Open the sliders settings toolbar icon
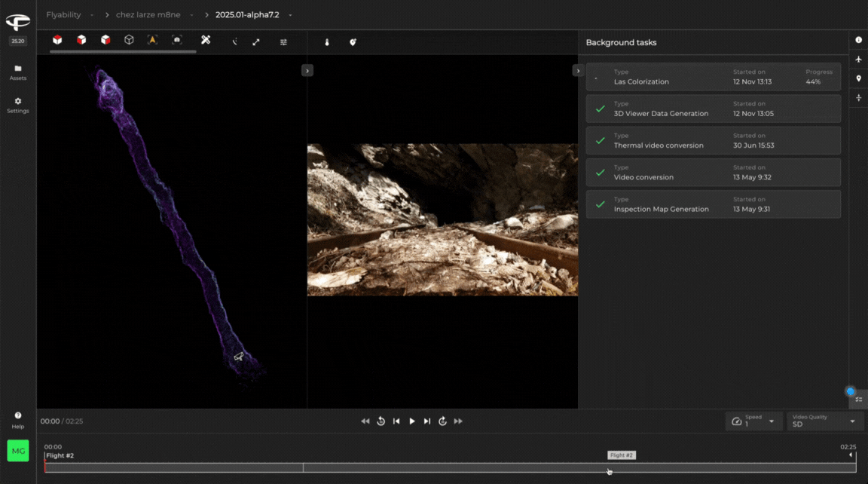This screenshot has height=484, width=868. (x=283, y=42)
